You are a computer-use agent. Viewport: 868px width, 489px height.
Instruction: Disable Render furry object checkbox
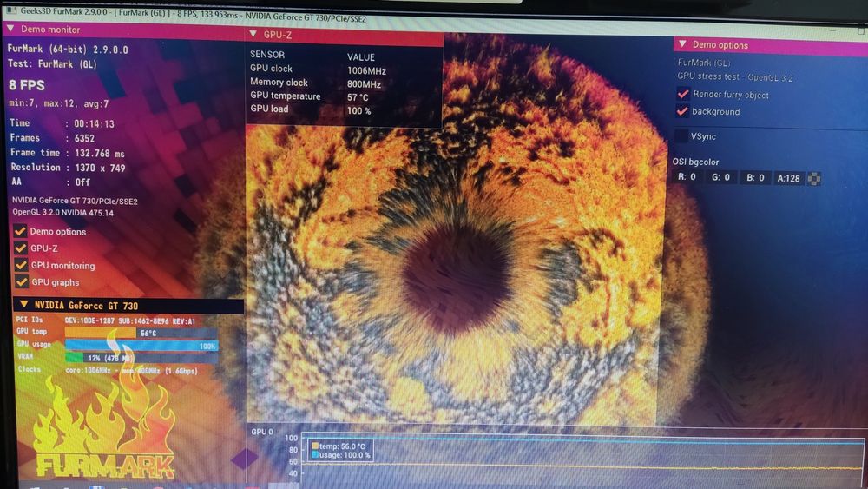pos(682,94)
